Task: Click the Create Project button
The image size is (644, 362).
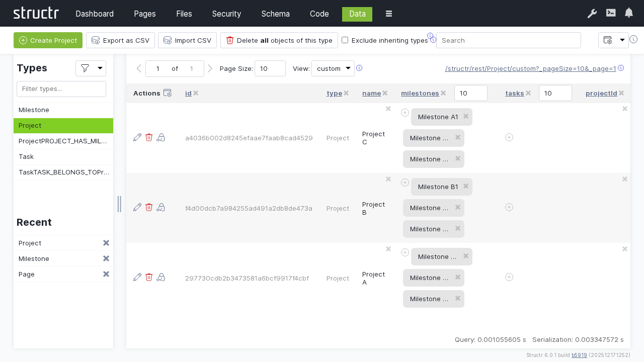Action: [48, 40]
